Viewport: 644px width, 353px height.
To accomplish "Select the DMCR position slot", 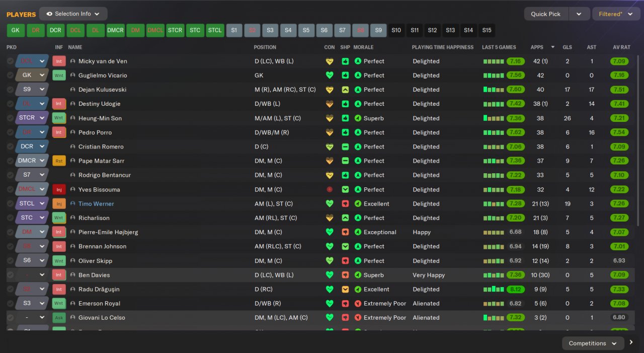I will point(115,30).
